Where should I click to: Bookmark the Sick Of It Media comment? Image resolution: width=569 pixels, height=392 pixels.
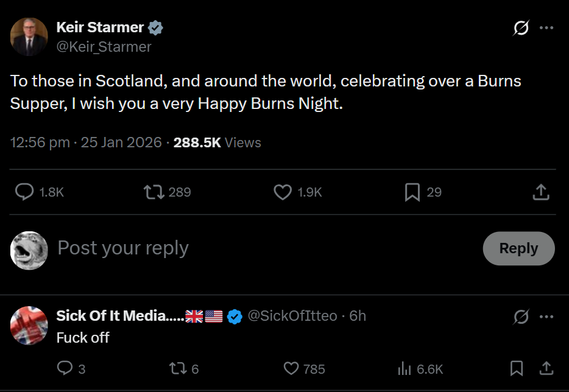[x=517, y=368]
